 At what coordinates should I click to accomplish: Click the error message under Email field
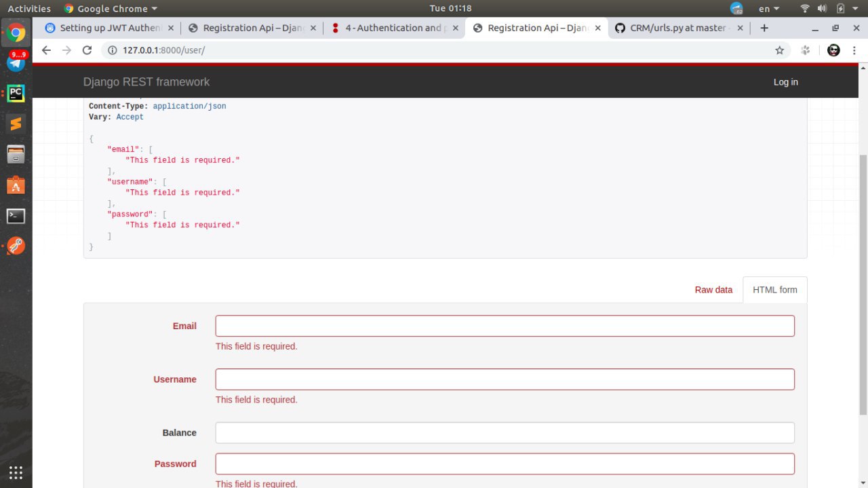click(x=256, y=346)
